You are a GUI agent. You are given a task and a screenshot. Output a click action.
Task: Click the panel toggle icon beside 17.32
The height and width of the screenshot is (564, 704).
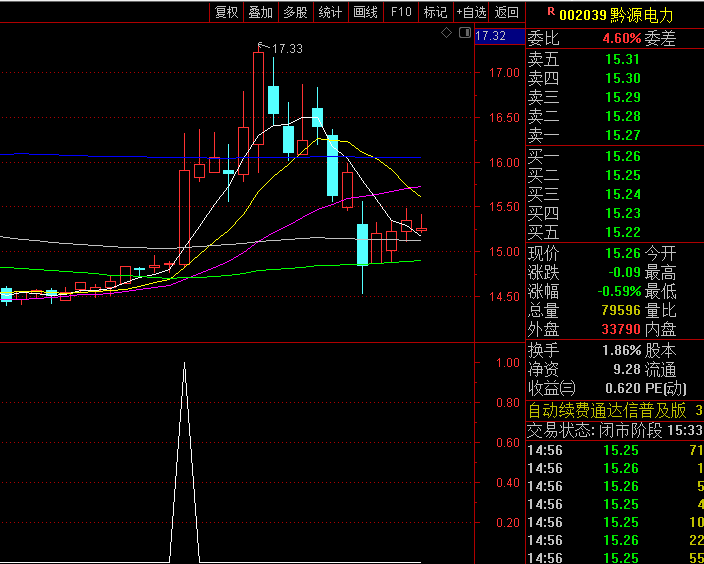click(x=465, y=33)
